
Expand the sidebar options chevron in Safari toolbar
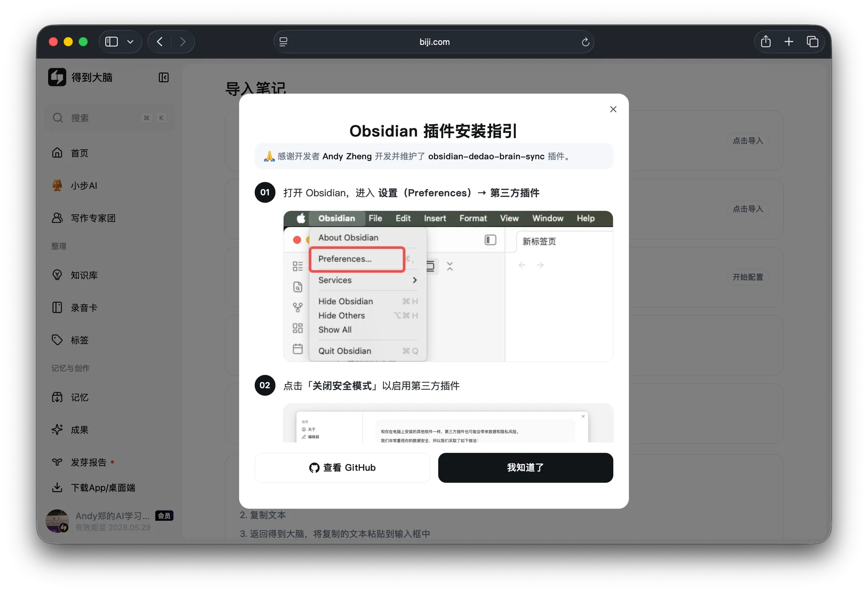pos(131,42)
